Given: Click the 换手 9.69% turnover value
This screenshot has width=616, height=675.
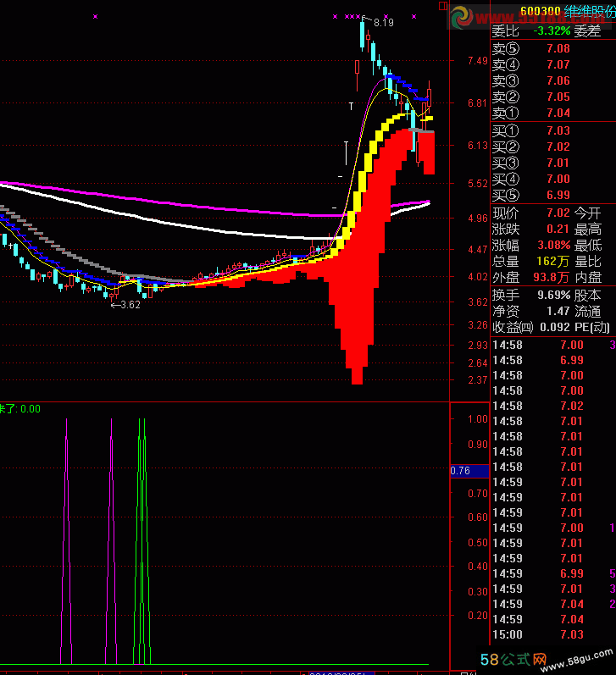Looking at the screenshot, I should (x=553, y=296).
